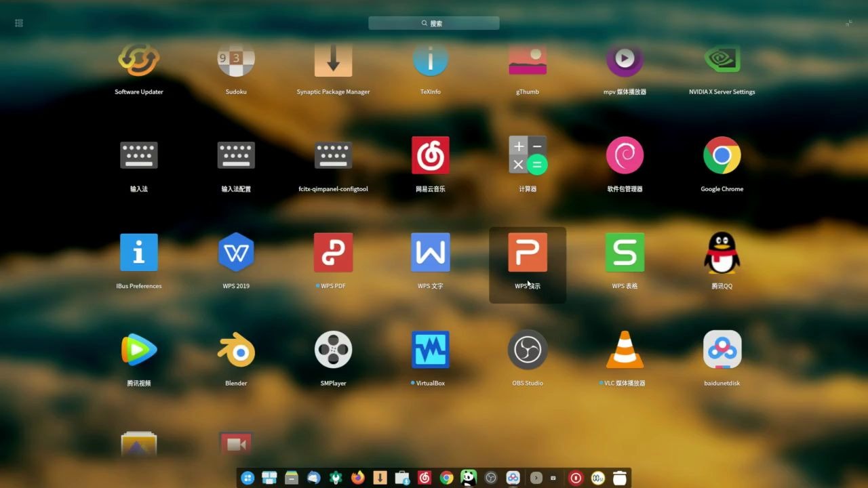
Task: Launch WPS 文字 word processor
Action: coord(431,253)
